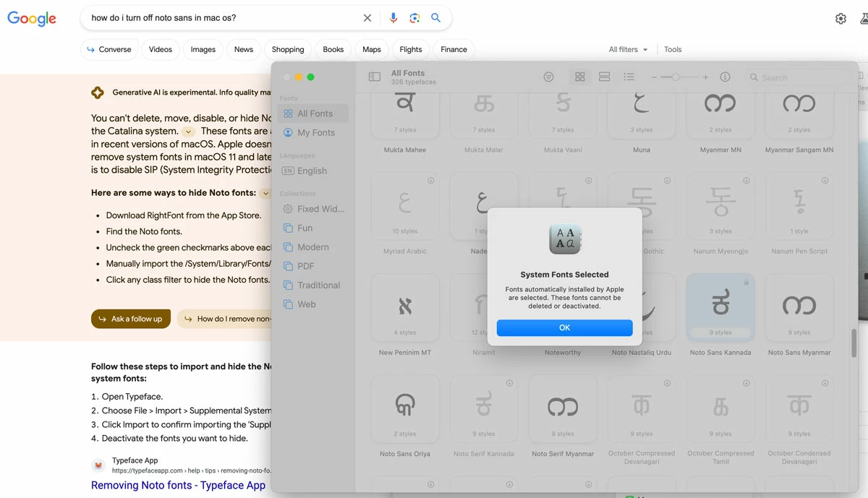Select All Fonts in Font Book sidebar
Screen dimensions: 868x498
click(x=313, y=113)
